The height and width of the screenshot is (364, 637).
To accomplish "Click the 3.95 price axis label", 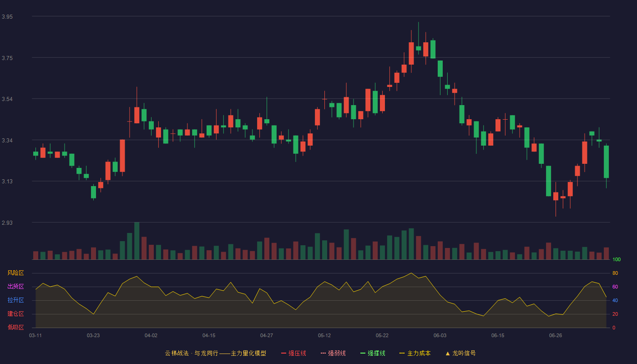I will [x=7, y=17].
